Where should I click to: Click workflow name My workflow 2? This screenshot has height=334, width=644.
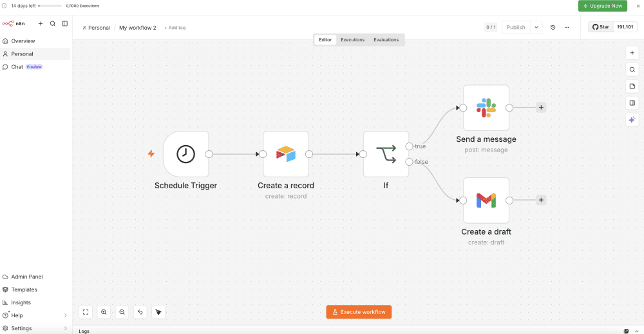coord(138,28)
